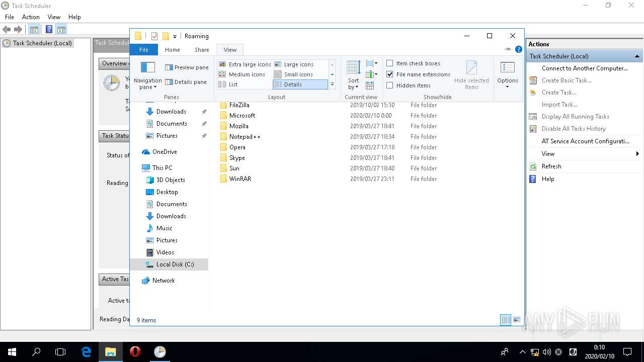Select the FileZilla folder
The height and width of the screenshot is (362, 644).
tap(239, 105)
